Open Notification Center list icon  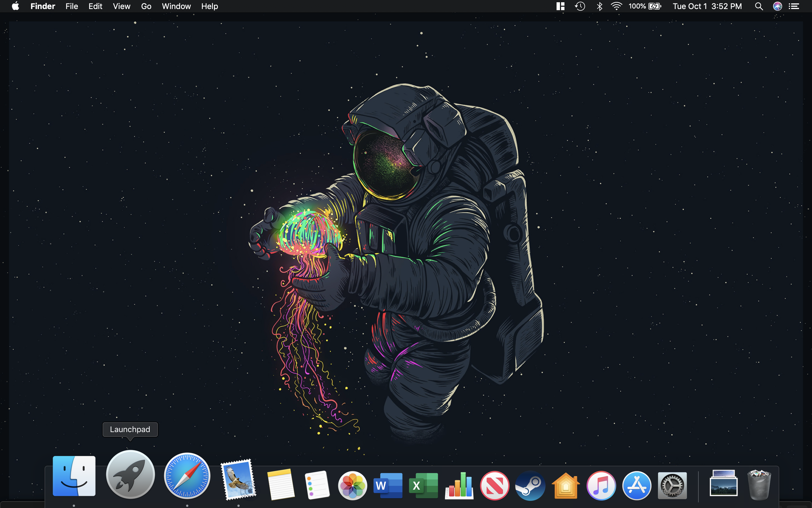point(794,6)
